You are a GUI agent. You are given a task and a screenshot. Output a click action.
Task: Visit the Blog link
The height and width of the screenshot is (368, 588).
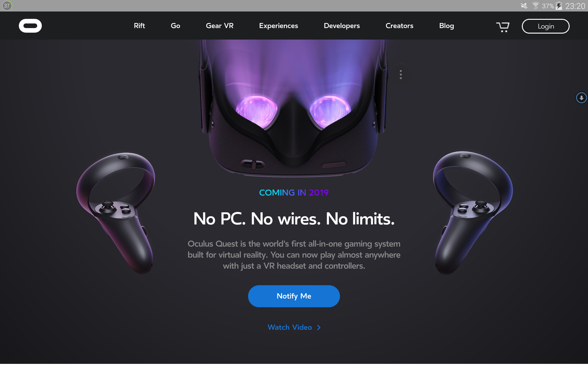(447, 26)
